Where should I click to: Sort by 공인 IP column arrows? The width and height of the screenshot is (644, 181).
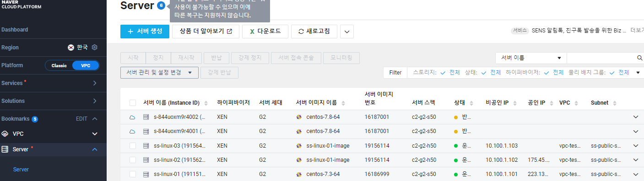pos(552,103)
